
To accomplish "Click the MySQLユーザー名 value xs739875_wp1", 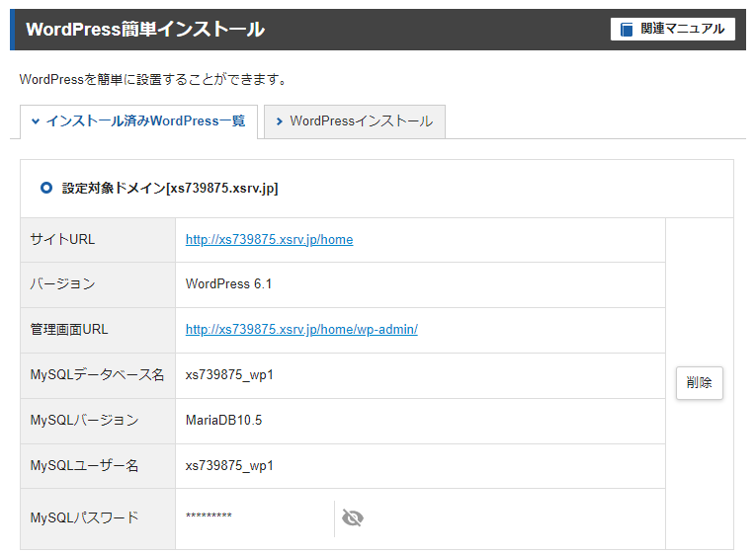I will 229,466.
